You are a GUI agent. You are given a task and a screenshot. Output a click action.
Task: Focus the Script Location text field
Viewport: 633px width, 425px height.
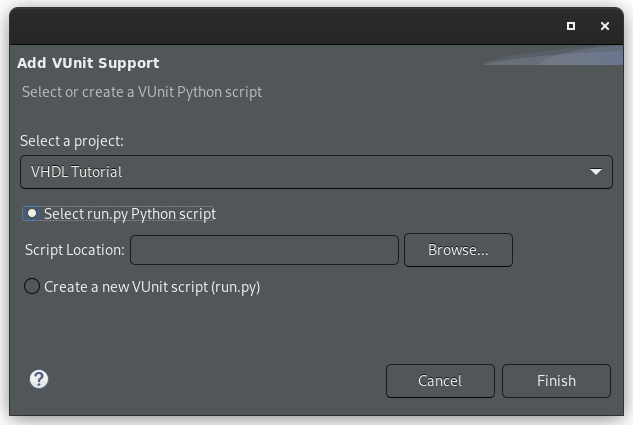[264, 250]
